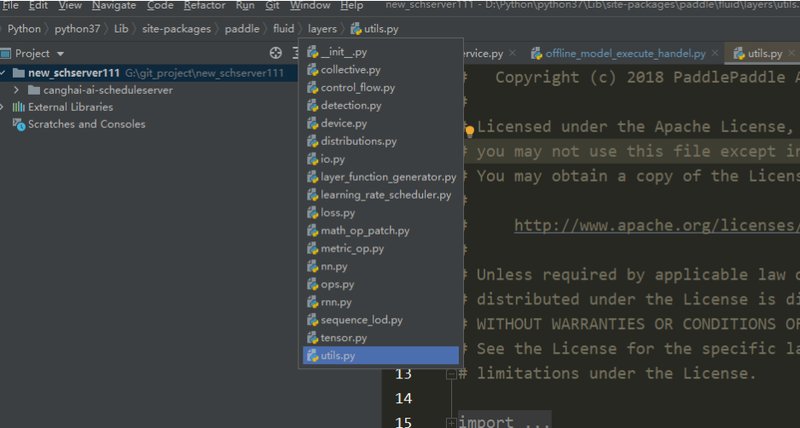Image resolution: width=800 pixels, height=428 pixels.
Task: Select io.py in the popup list
Action: click(x=381, y=159)
